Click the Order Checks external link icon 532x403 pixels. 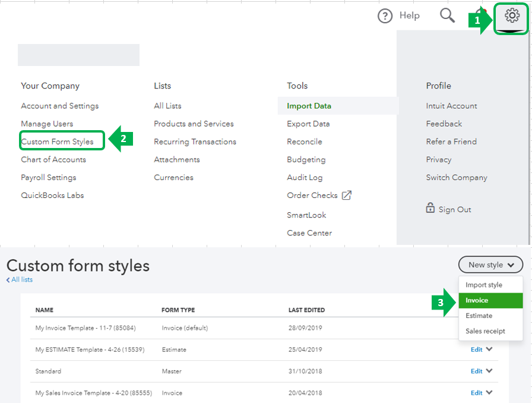click(x=346, y=196)
